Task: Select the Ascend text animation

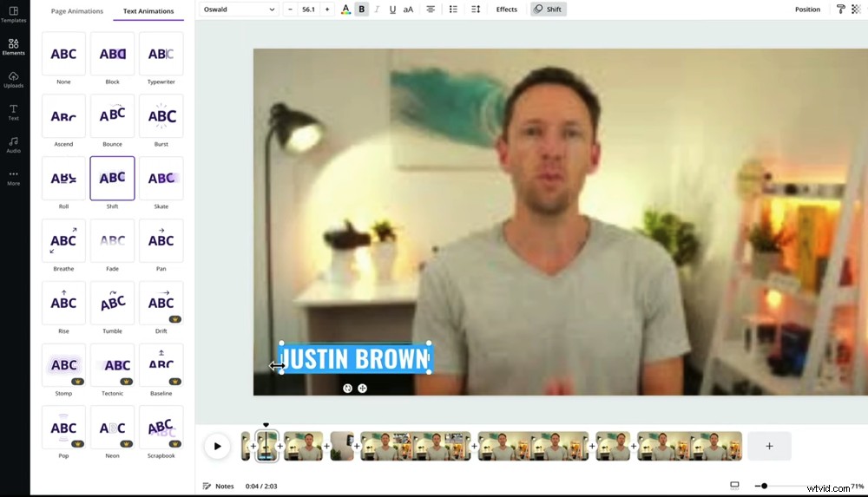Action: (63, 115)
